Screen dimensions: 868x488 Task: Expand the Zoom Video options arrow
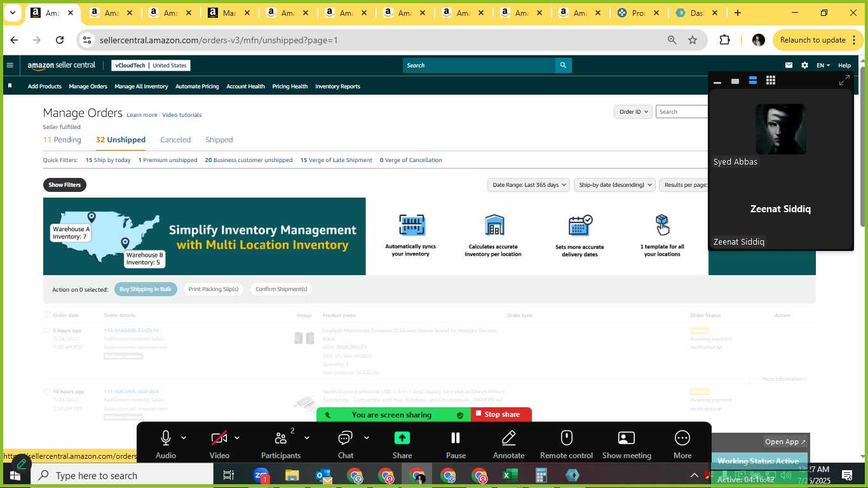pos(237,438)
